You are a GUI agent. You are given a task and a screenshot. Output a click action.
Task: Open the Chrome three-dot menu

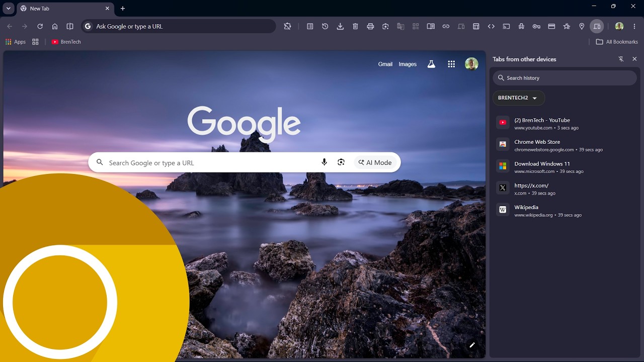(634, 26)
